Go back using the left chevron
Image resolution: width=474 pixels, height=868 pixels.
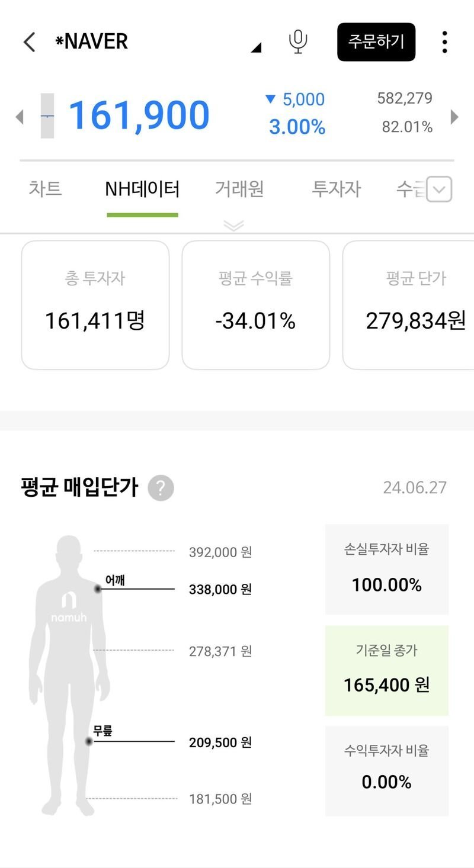[29, 42]
